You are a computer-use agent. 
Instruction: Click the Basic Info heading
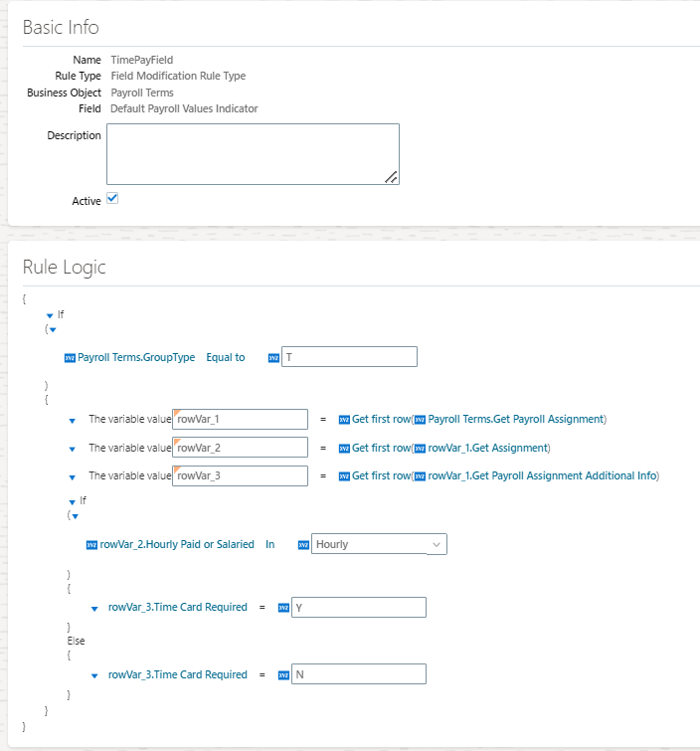coord(61,27)
